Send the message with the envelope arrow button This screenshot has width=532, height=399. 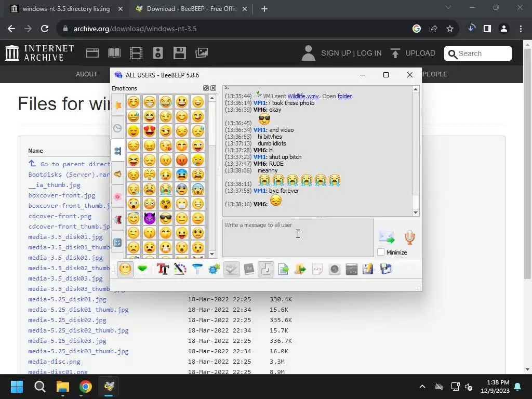tap(387, 237)
